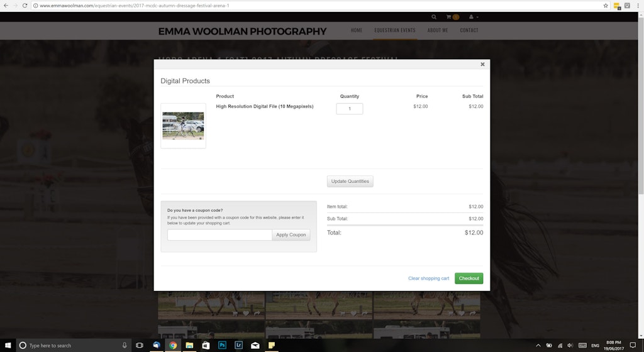View site information icon in address bar
The width and height of the screenshot is (644, 352).
(x=36, y=5)
